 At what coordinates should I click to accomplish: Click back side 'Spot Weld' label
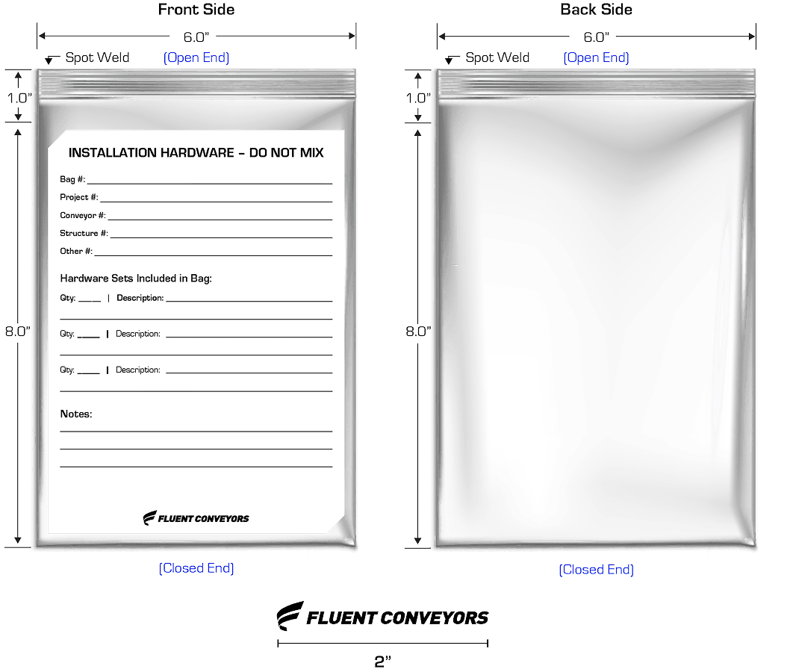pos(497,58)
